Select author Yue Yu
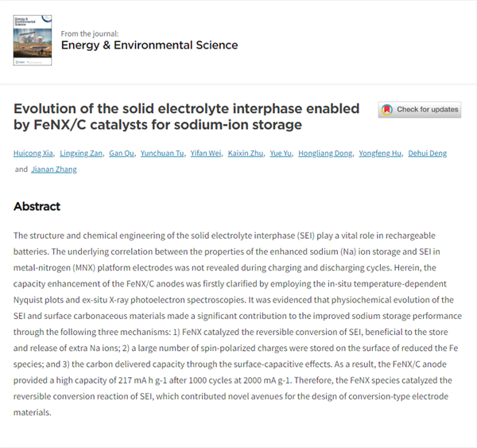This screenshot has height=448, width=477. 281,153
